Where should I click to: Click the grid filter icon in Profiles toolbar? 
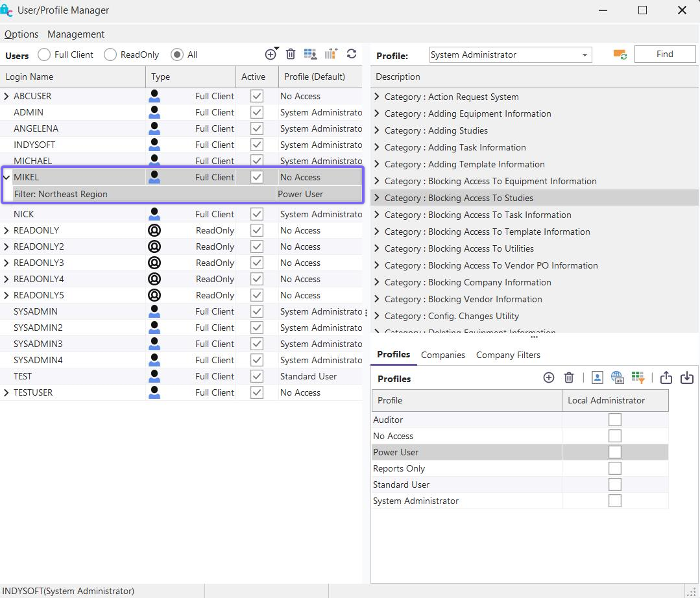[x=638, y=377]
